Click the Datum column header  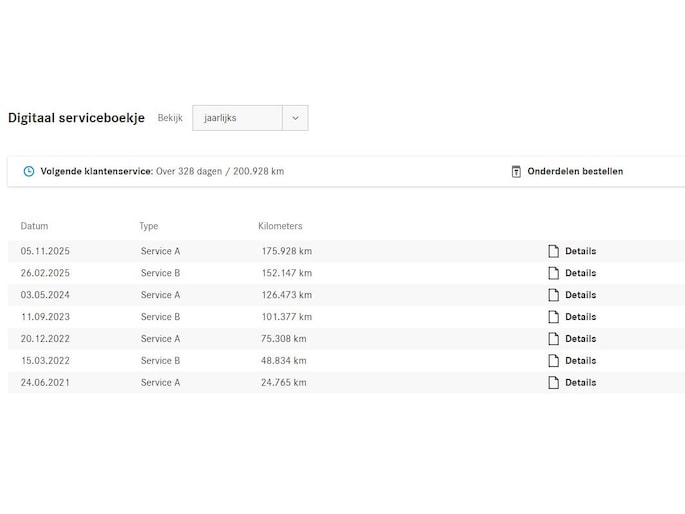(34, 226)
